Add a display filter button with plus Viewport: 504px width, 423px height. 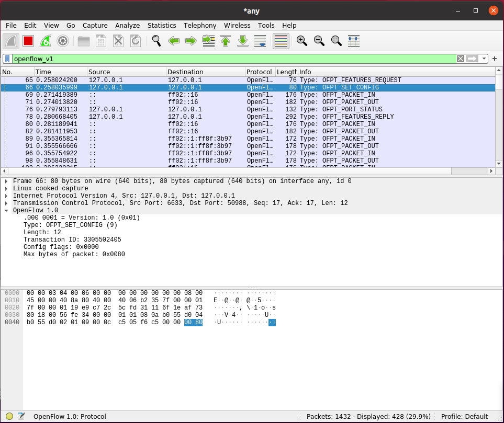pyautogui.click(x=495, y=59)
